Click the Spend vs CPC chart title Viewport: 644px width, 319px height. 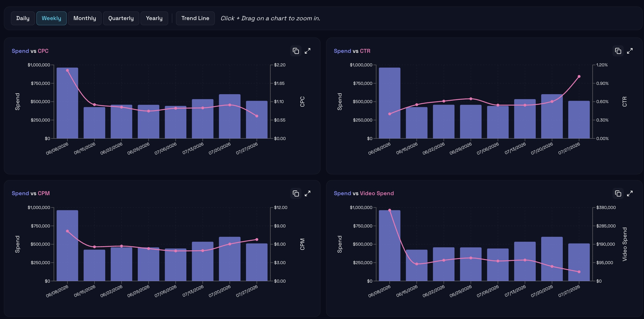point(30,51)
